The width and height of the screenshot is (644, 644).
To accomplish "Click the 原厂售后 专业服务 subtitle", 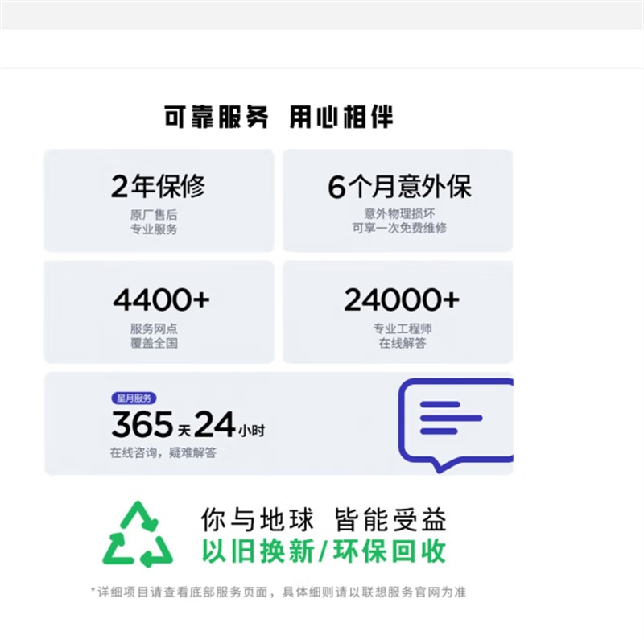I will point(154,222).
